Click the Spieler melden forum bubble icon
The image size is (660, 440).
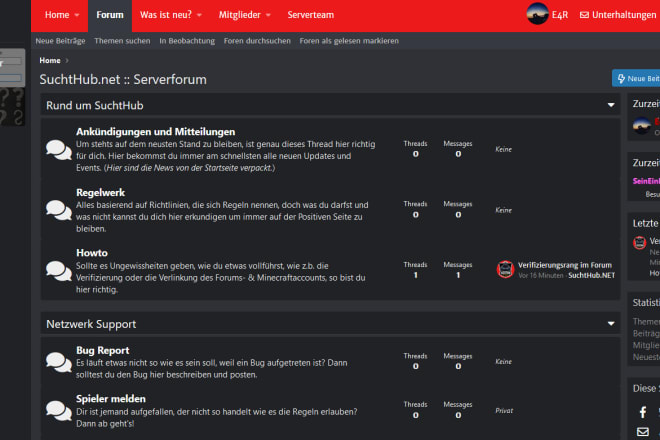[59, 411]
